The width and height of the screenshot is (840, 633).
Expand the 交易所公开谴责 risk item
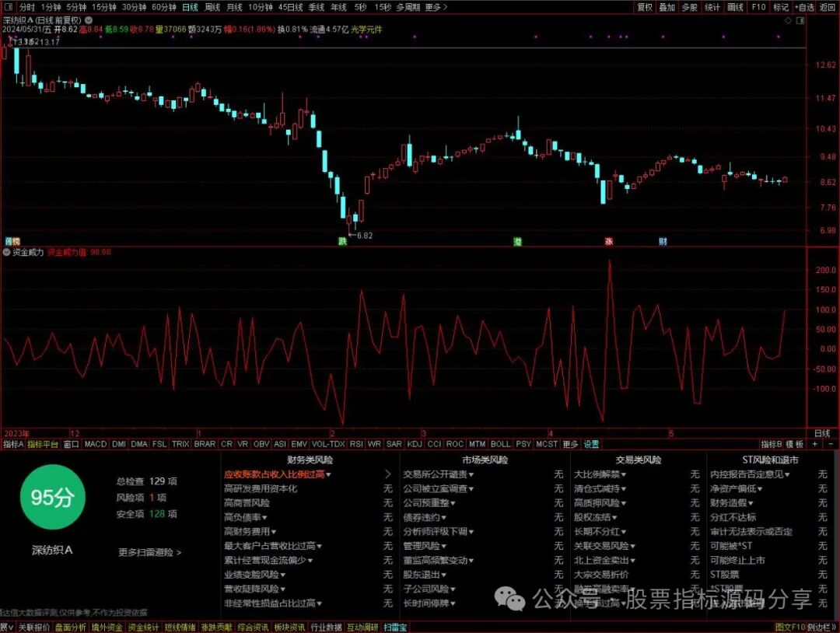click(x=438, y=474)
